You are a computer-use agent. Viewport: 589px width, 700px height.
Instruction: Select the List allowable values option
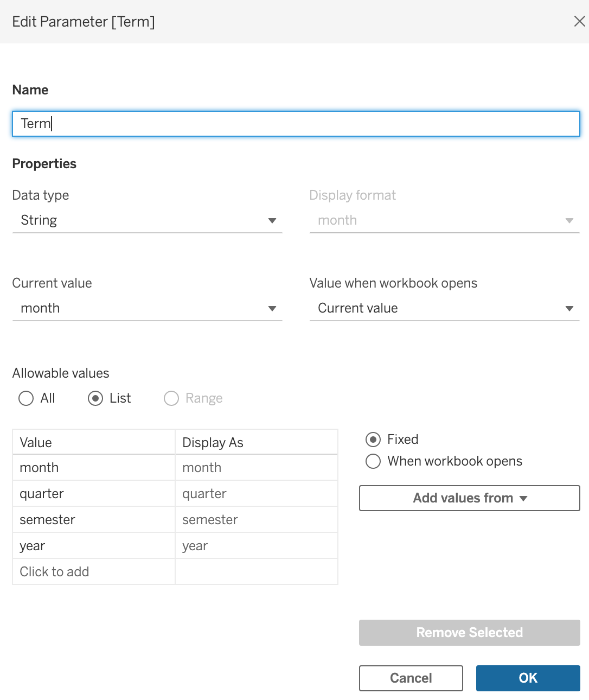[110, 398]
